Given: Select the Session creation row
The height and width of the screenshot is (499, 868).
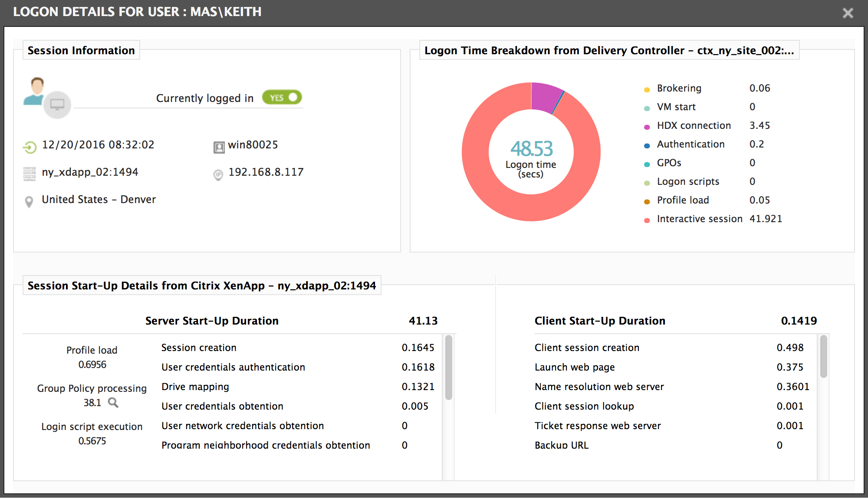Looking at the screenshot, I should (x=298, y=348).
